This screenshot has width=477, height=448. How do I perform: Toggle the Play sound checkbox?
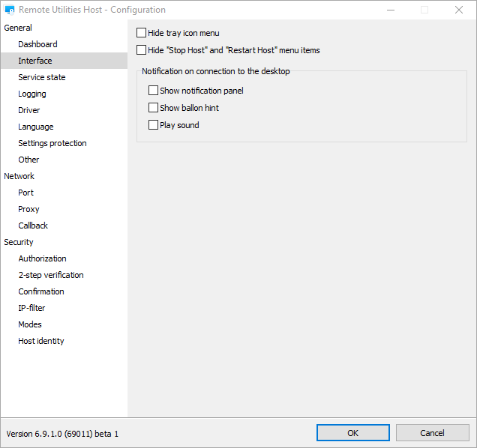[x=154, y=125]
